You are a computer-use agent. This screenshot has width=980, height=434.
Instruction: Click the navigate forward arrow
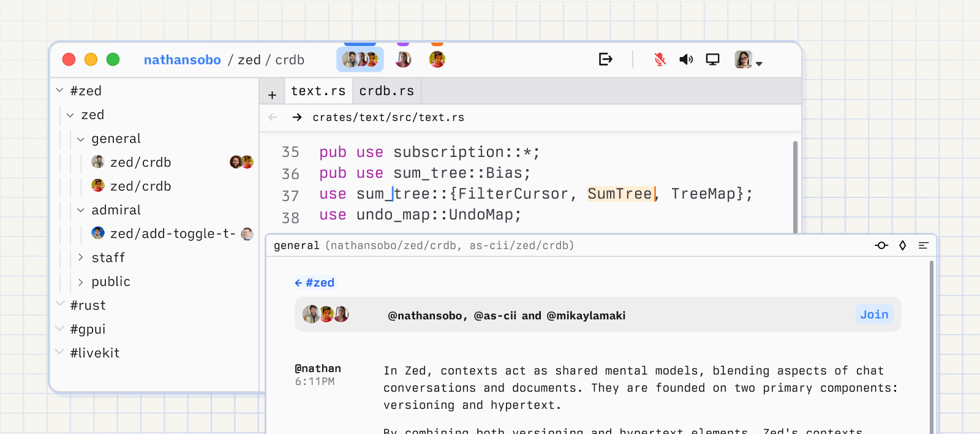click(297, 117)
